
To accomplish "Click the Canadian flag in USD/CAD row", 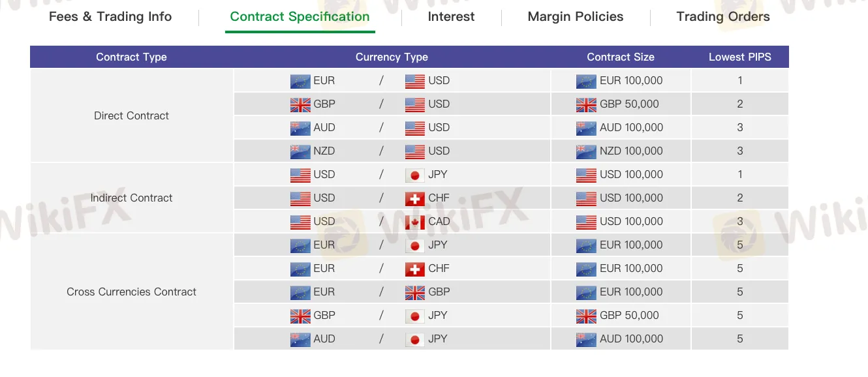I will (x=415, y=222).
